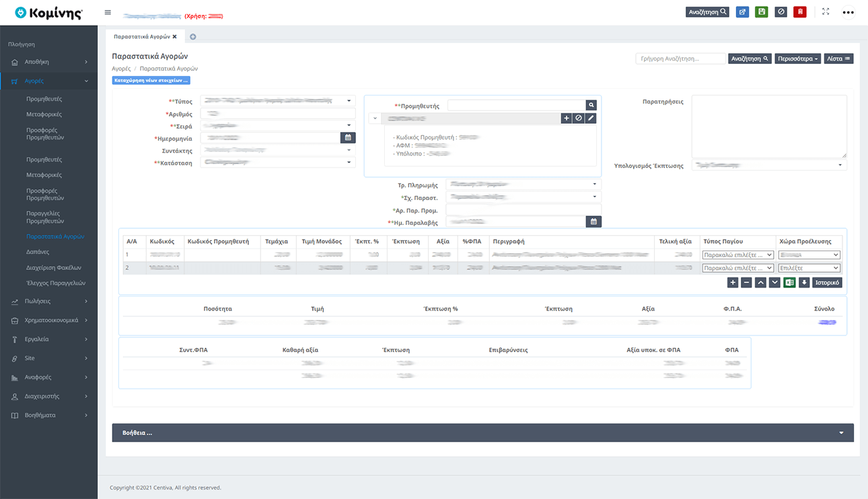Open the Τύπος dropdown
Viewport: 868px width, 499px height.
coord(278,101)
